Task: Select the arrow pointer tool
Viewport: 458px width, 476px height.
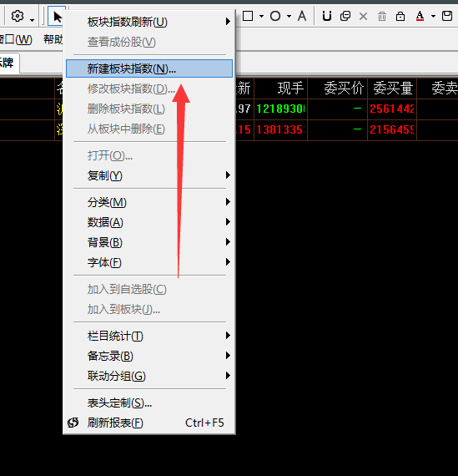Action: pyautogui.click(x=58, y=17)
